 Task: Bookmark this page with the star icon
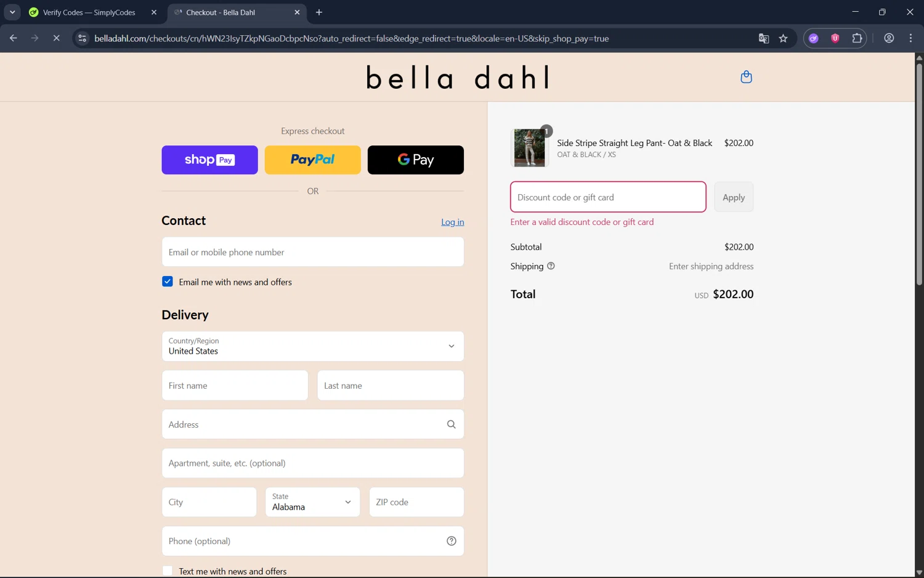783,38
